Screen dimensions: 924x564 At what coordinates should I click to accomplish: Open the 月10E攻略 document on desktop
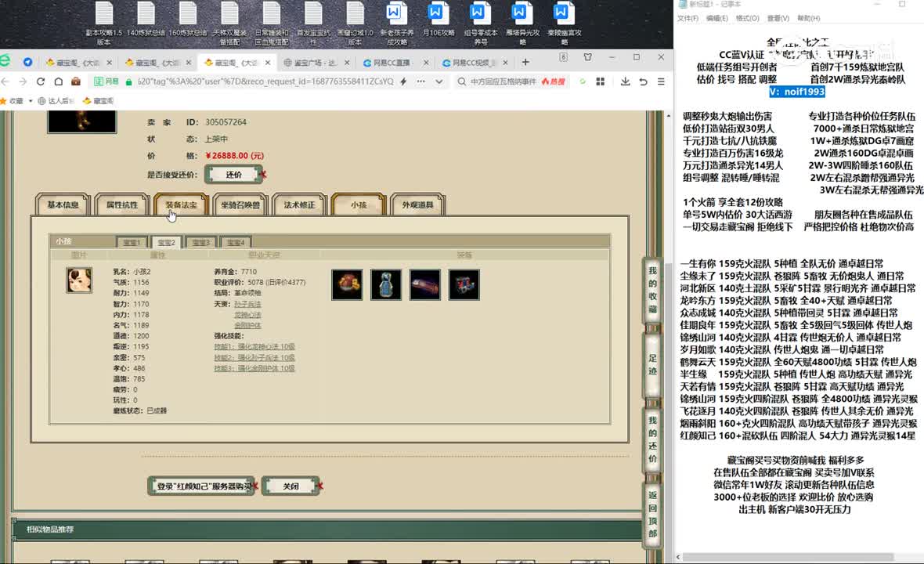tap(439, 20)
